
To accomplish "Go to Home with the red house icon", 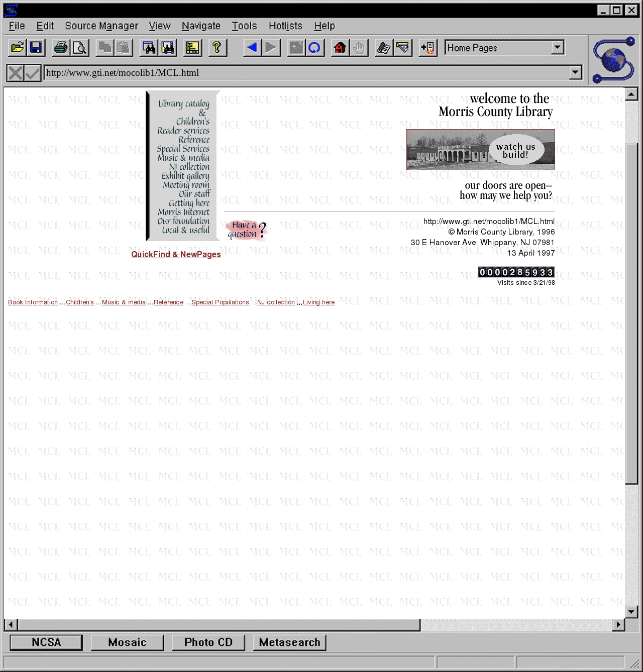I will click(x=340, y=48).
